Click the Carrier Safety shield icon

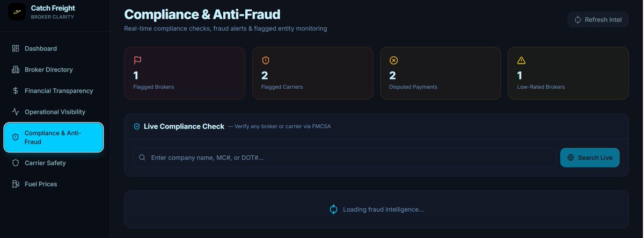point(16,163)
